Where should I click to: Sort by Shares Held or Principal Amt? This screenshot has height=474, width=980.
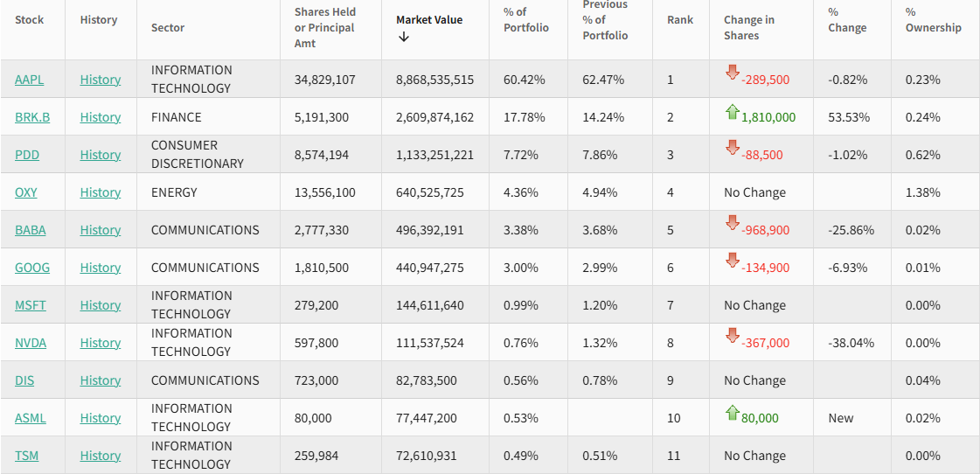point(325,27)
